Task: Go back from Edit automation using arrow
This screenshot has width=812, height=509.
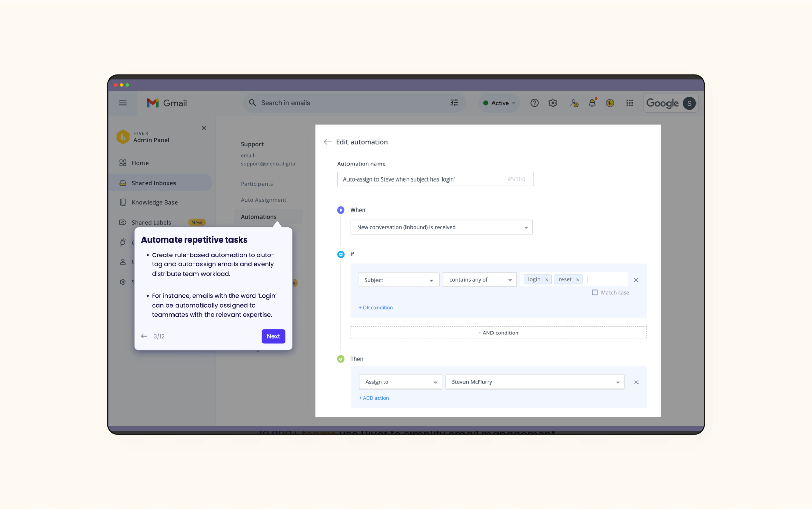Action: [328, 142]
